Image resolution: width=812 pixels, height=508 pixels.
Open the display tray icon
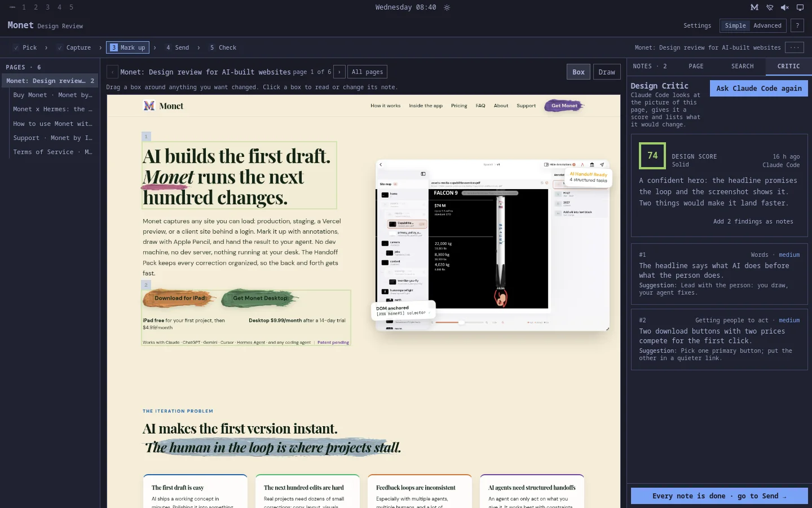(800, 7)
